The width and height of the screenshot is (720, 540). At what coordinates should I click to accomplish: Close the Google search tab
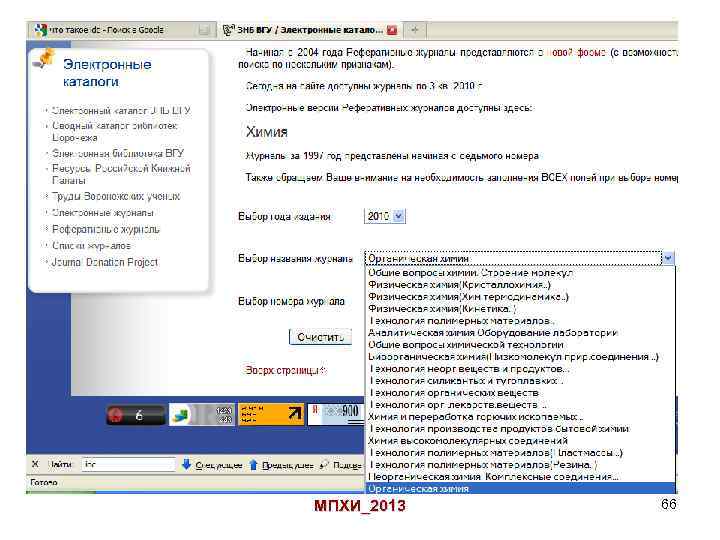[204, 30]
